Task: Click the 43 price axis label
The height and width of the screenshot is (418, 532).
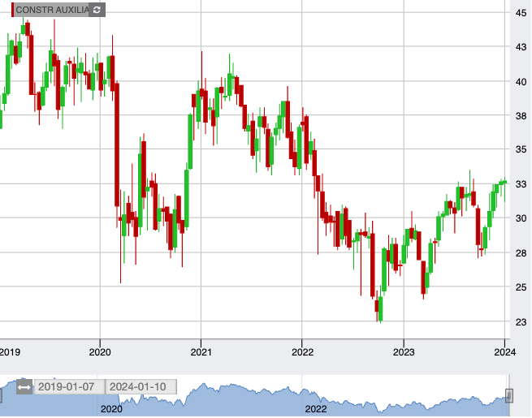Action: (x=521, y=47)
